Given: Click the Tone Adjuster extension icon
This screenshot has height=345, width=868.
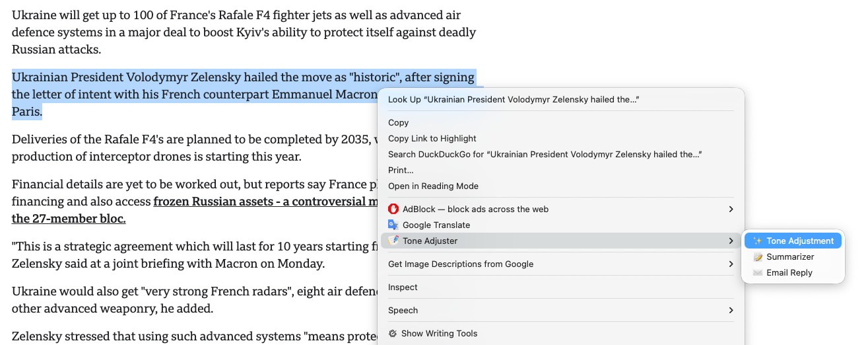Looking at the screenshot, I should tap(393, 241).
